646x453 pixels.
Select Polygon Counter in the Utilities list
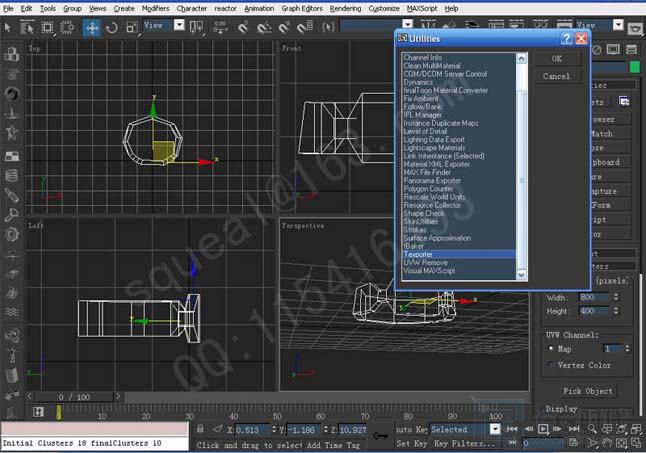pos(428,189)
